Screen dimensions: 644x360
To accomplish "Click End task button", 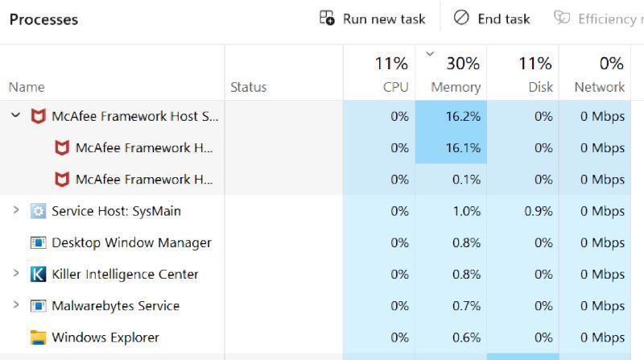I will tap(492, 19).
